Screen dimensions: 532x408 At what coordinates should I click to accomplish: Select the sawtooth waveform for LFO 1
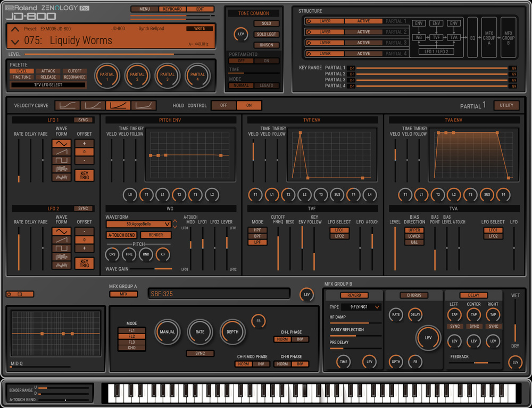[x=62, y=153]
